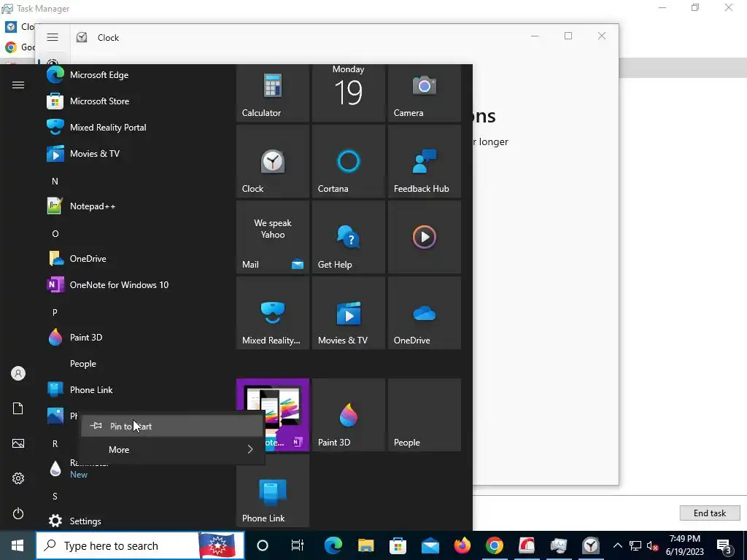Screen dimensions: 747x560
Task: Jump to letter N in app list
Action: tap(55, 181)
